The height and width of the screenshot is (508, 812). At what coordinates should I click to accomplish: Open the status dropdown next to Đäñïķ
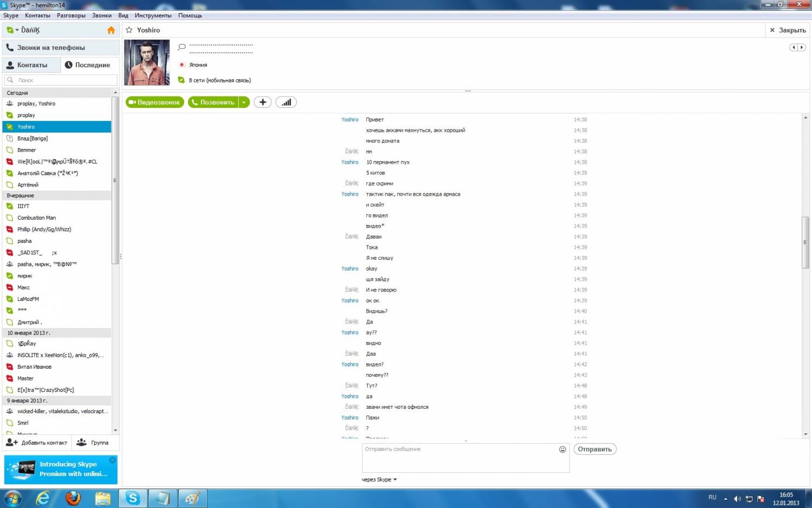pos(17,30)
